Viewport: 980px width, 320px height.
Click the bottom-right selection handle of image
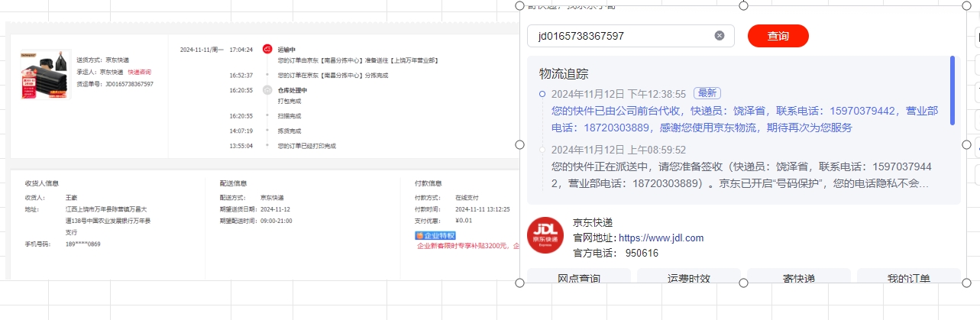966,283
